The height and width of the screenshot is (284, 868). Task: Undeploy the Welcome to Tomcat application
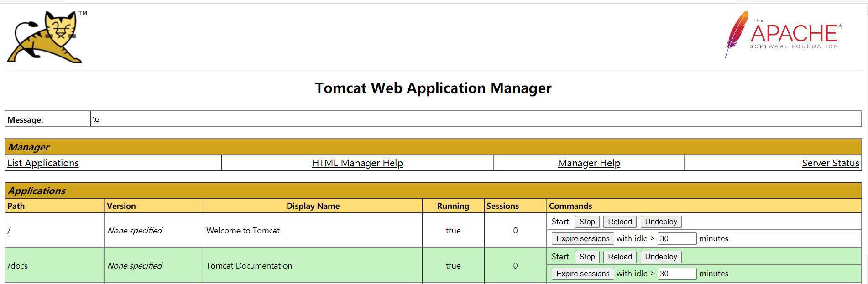[661, 222]
